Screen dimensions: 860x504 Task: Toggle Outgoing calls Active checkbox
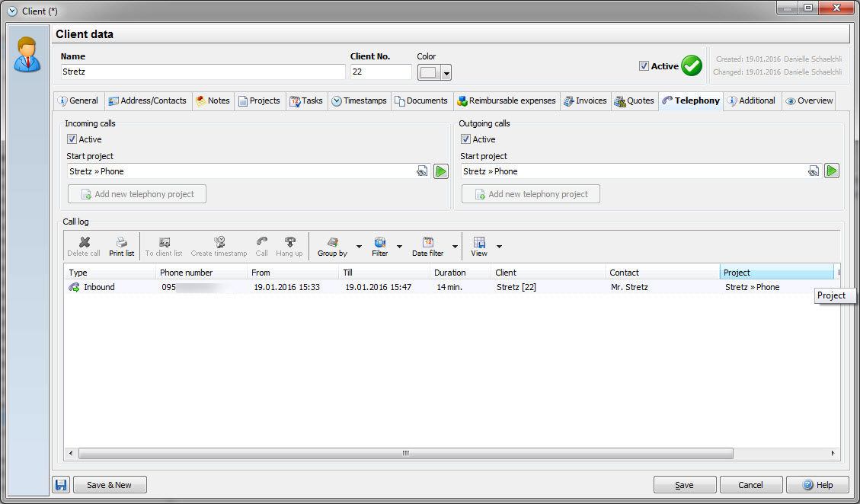coord(465,139)
